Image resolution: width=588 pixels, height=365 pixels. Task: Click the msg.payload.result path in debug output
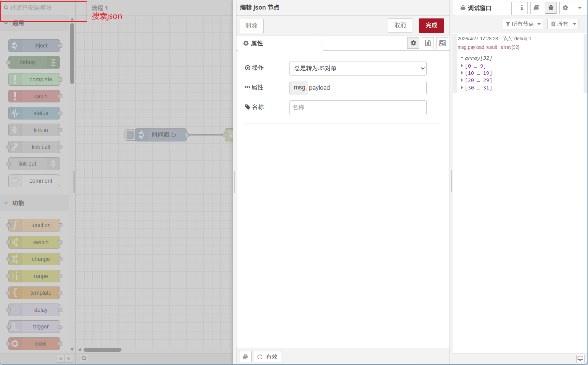[x=477, y=47]
